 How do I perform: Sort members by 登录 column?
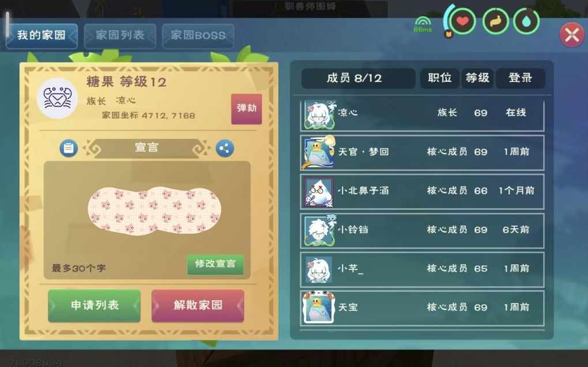point(521,78)
